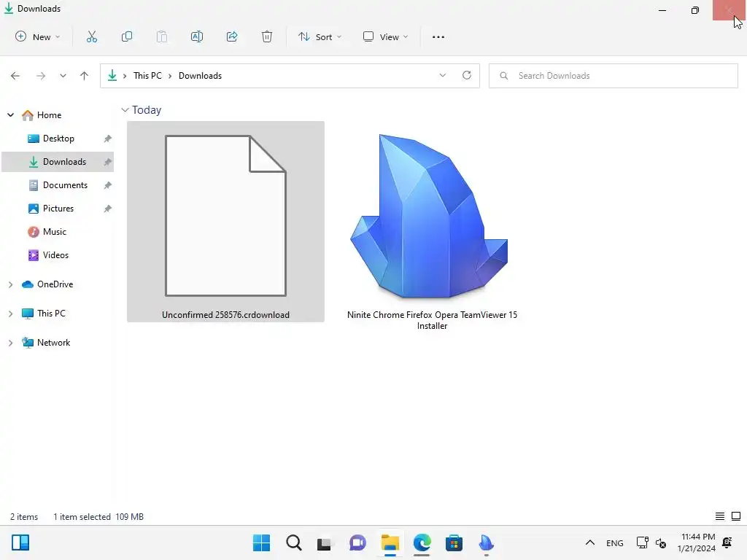Viewport: 747px width, 560px height.
Task: Click the network tray icon
Action: [x=642, y=542]
